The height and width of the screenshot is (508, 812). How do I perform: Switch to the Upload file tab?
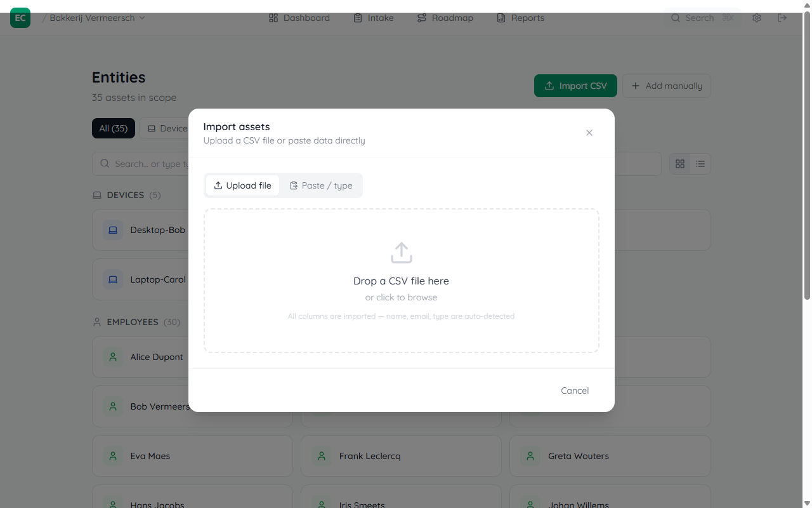(242, 185)
